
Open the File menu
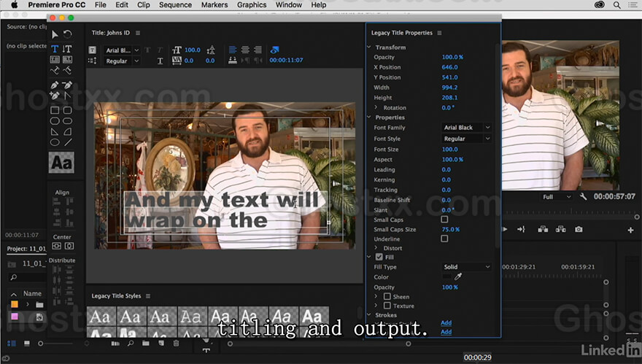(101, 5)
